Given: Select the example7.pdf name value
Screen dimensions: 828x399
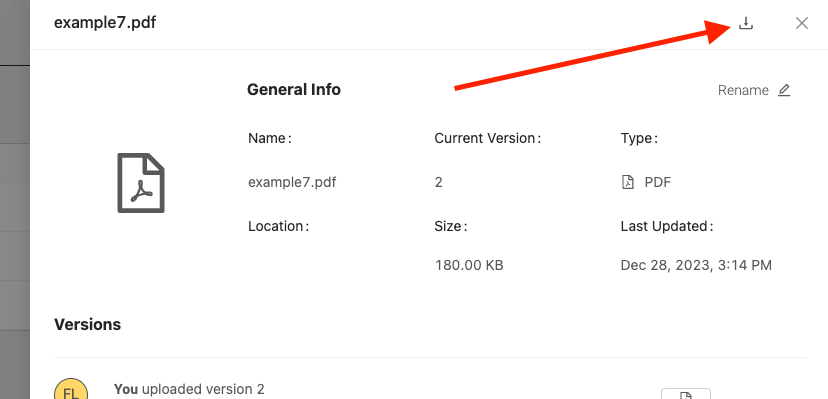Looking at the screenshot, I should coord(292,183).
